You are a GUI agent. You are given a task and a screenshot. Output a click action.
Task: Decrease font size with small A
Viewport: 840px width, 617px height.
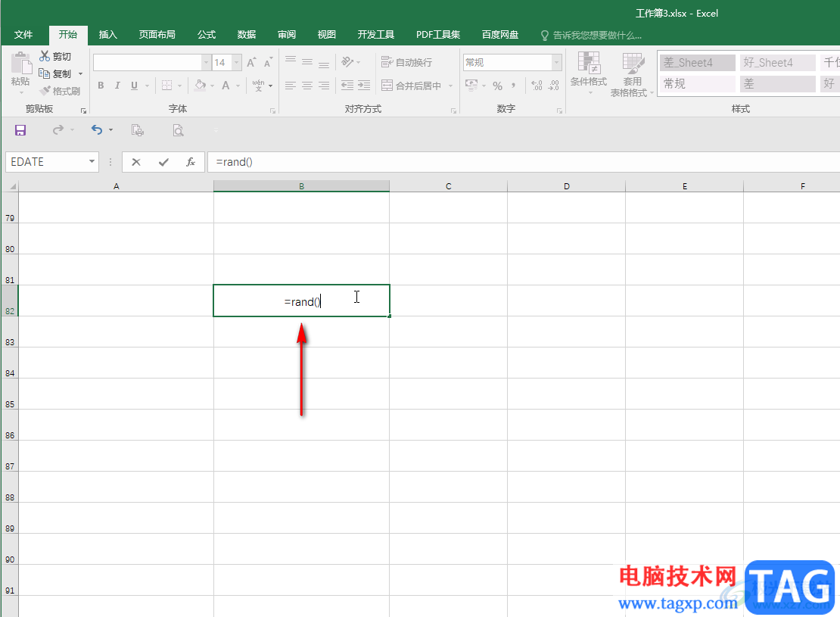[x=268, y=63]
